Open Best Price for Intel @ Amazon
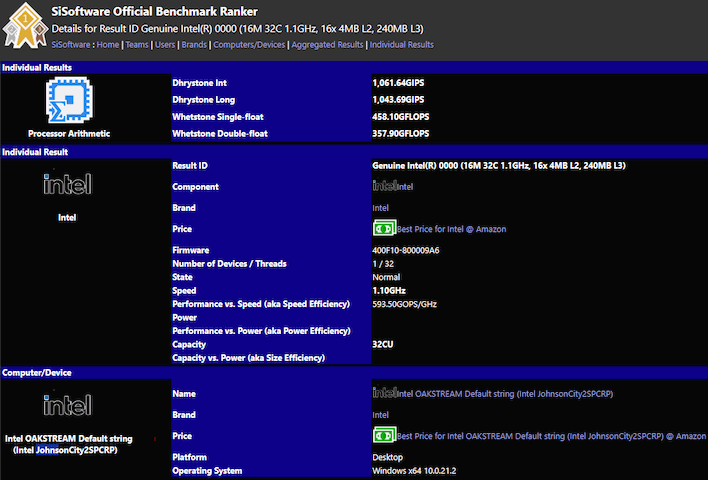This screenshot has width=708, height=480. (x=451, y=229)
